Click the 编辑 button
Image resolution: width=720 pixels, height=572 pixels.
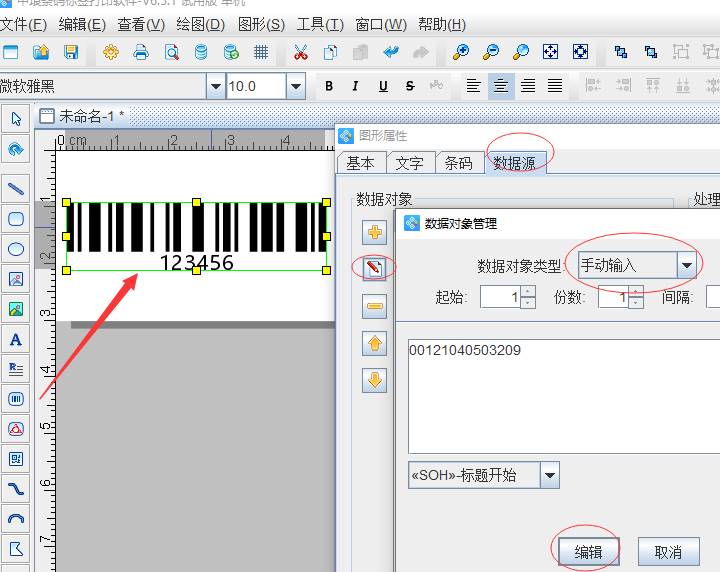pos(588,551)
